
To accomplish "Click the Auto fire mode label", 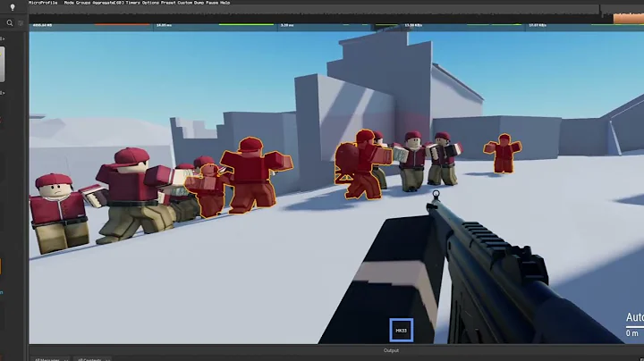I will click(634, 317).
